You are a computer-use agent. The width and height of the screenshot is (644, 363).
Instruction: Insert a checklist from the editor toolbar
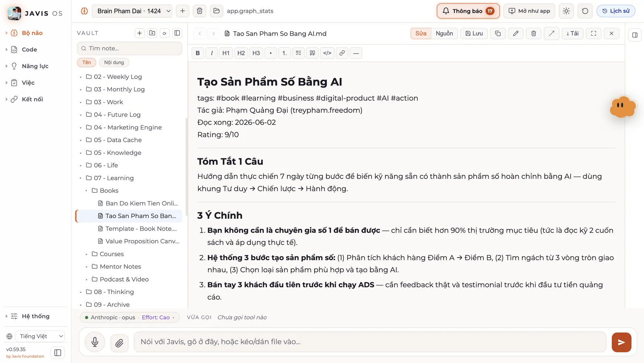click(x=298, y=53)
